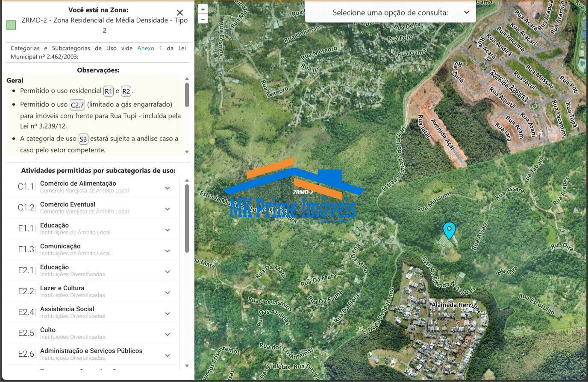The image size is (588, 382).
Task: Expand E2.2 Lazer e Cultura
Action: pyautogui.click(x=93, y=292)
